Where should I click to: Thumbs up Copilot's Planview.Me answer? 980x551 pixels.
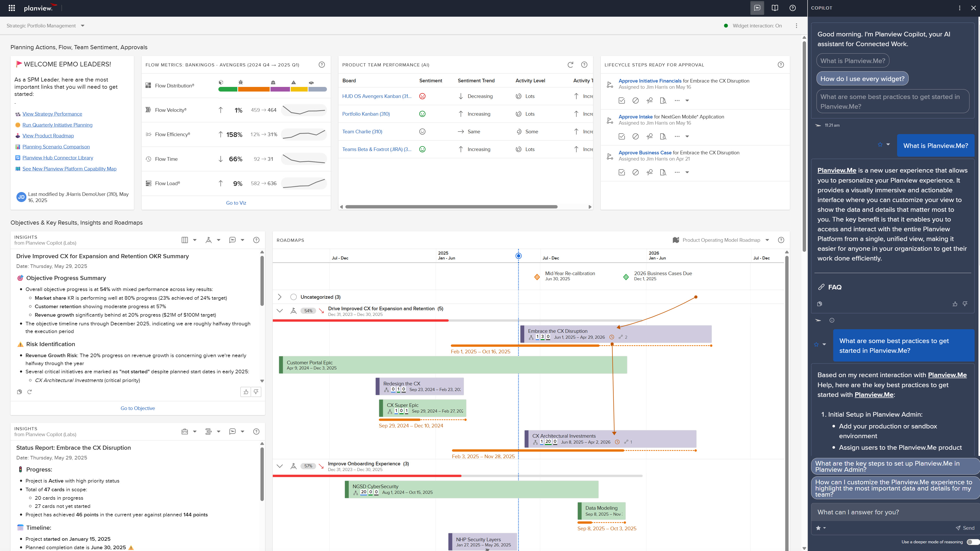[x=955, y=304]
